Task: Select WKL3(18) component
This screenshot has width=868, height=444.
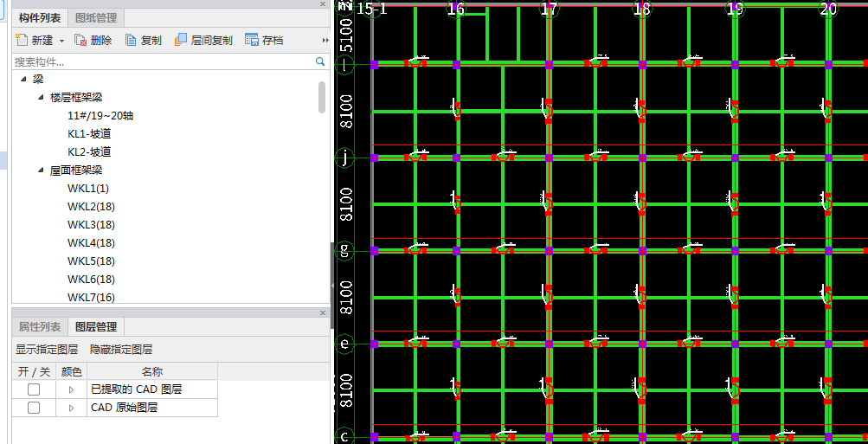Action: (x=92, y=225)
